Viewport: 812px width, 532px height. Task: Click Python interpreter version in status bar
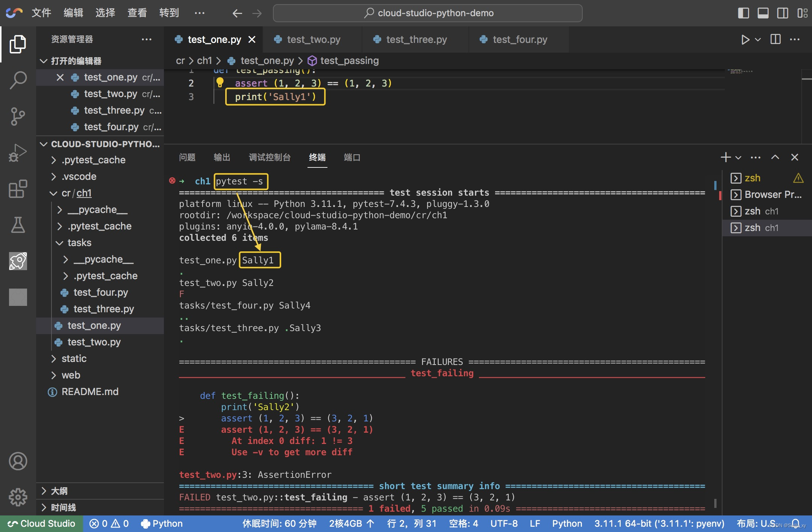click(x=659, y=524)
